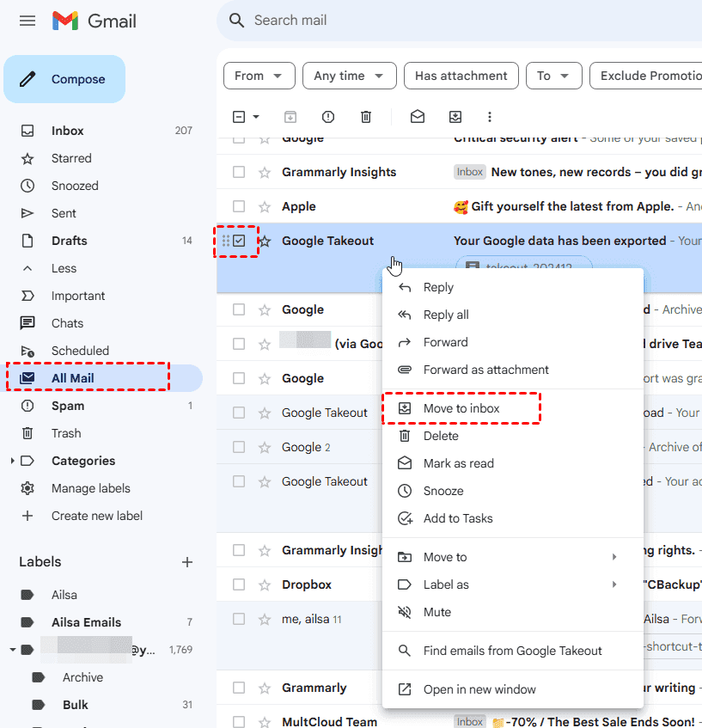Collapse the label ending in @y...

(13, 650)
